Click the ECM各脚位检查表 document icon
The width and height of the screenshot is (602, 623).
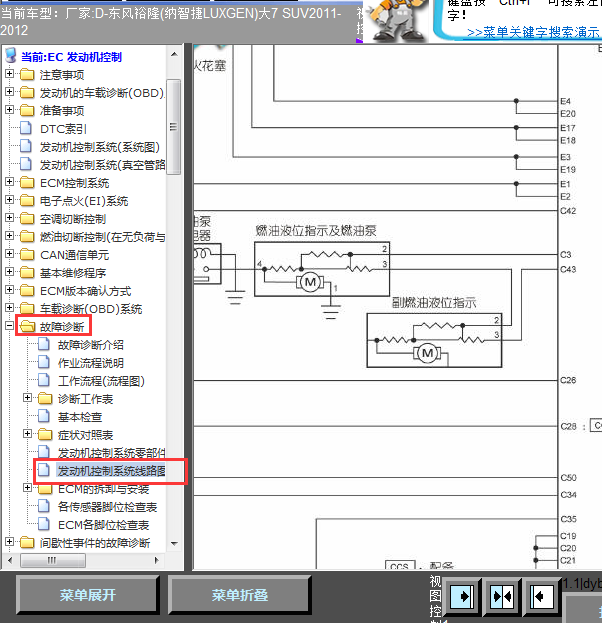click(44, 524)
